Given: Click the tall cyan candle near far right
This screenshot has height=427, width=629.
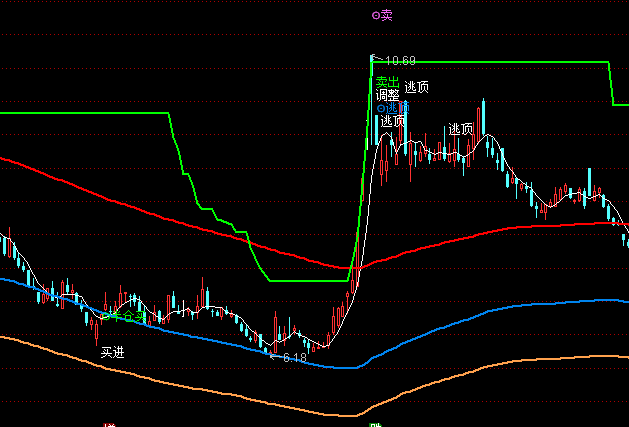Looking at the screenshot, I should pos(590,185).
